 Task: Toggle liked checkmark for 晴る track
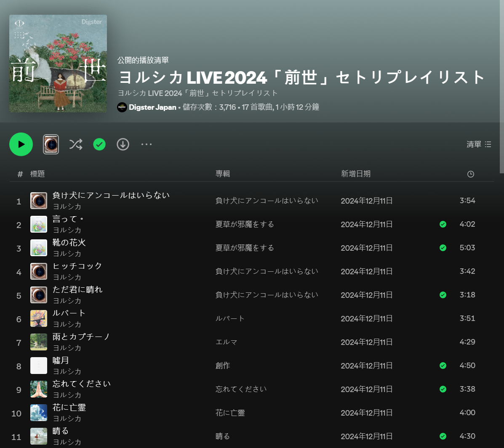tap(443, 436)
